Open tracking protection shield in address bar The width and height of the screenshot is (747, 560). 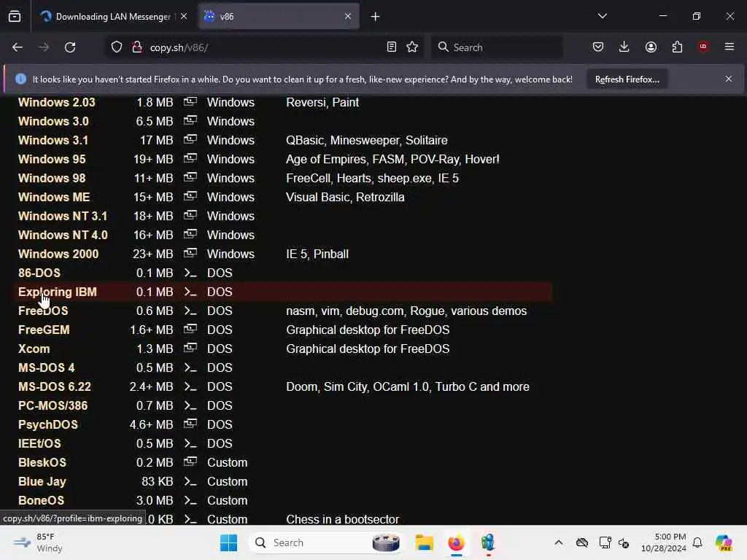(117, 47)
